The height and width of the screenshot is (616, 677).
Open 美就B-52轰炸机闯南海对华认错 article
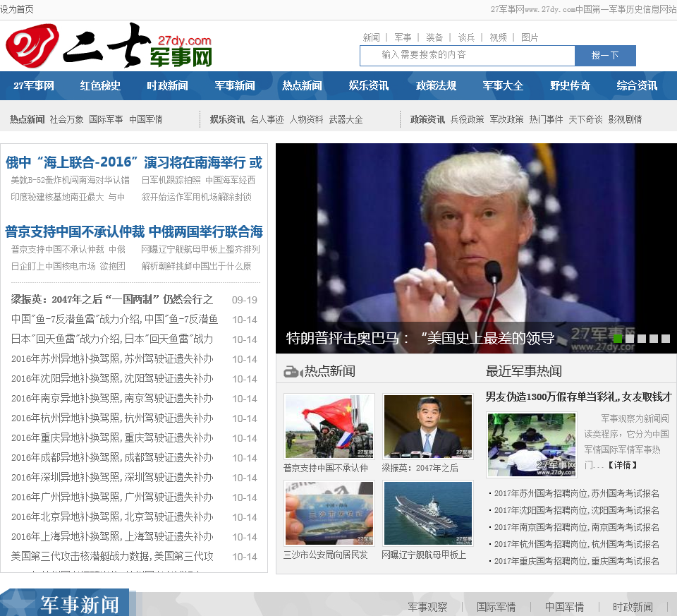click(x=70, y=180)
